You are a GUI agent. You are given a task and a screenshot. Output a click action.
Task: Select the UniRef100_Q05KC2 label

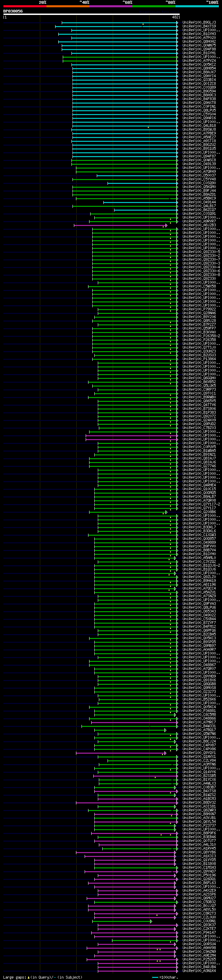coord(199,64)
